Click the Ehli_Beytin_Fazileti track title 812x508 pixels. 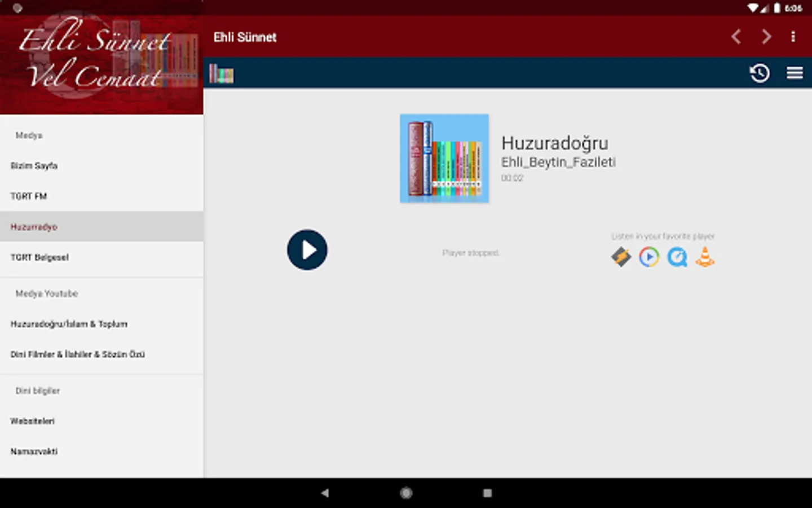558,162
